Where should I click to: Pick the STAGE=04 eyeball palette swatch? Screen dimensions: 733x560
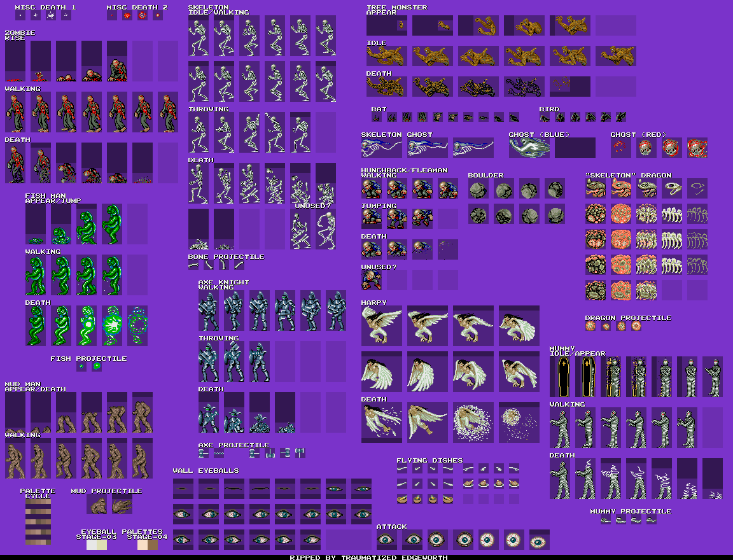[x=148, y=545]
